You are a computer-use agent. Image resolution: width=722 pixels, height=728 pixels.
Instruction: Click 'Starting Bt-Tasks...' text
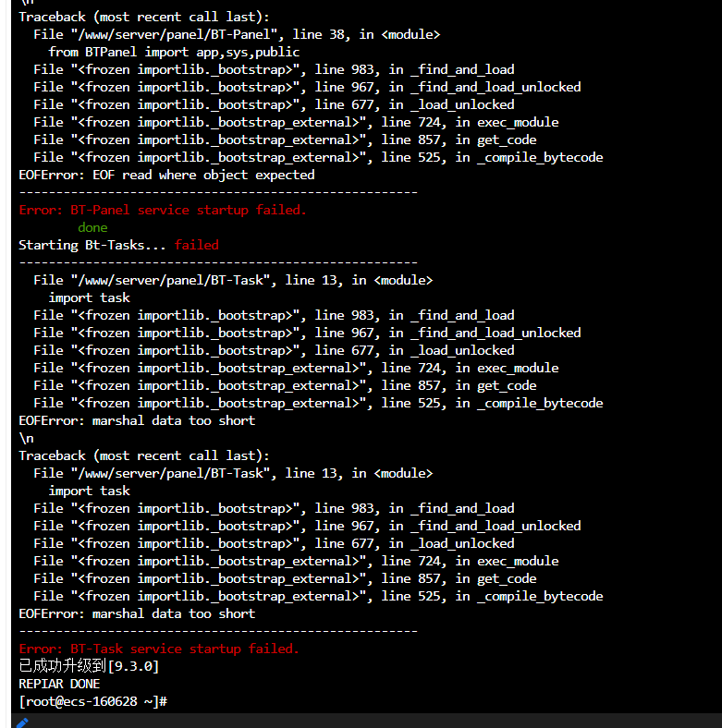pos(92,245)
